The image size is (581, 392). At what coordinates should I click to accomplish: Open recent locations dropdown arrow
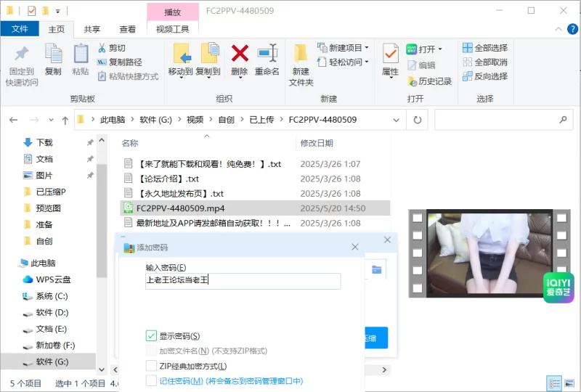pos(51,120)
